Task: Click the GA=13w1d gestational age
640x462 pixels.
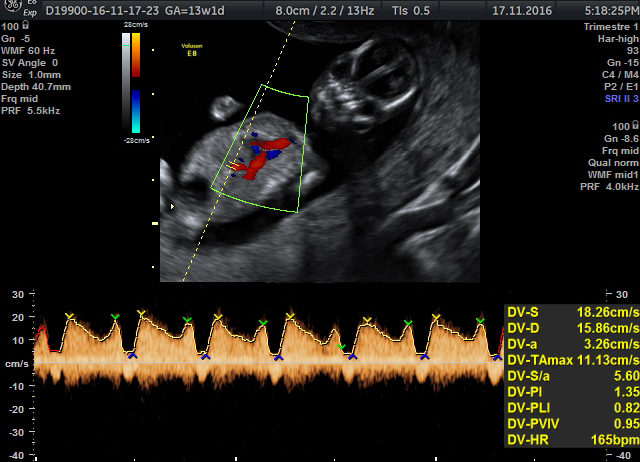Action: click(x=195, y=11)
